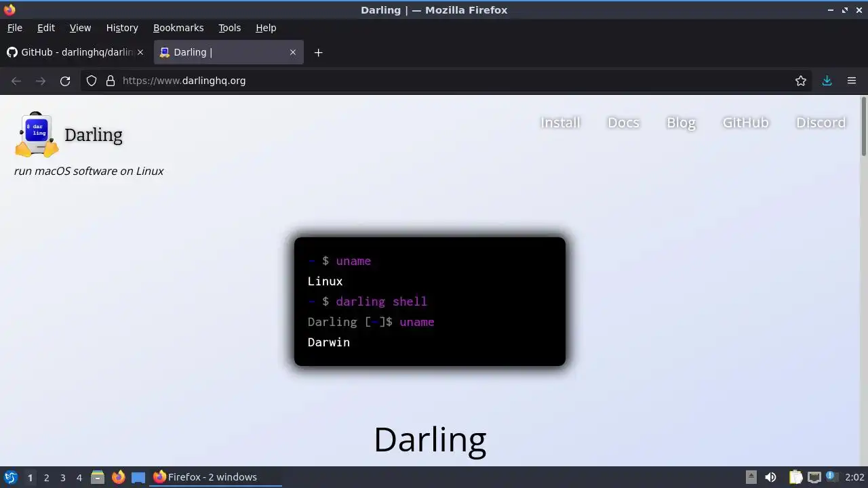Screen dimensions: 868x488
Task: Click the 'Linux' output line
Action: click(325, 281)
